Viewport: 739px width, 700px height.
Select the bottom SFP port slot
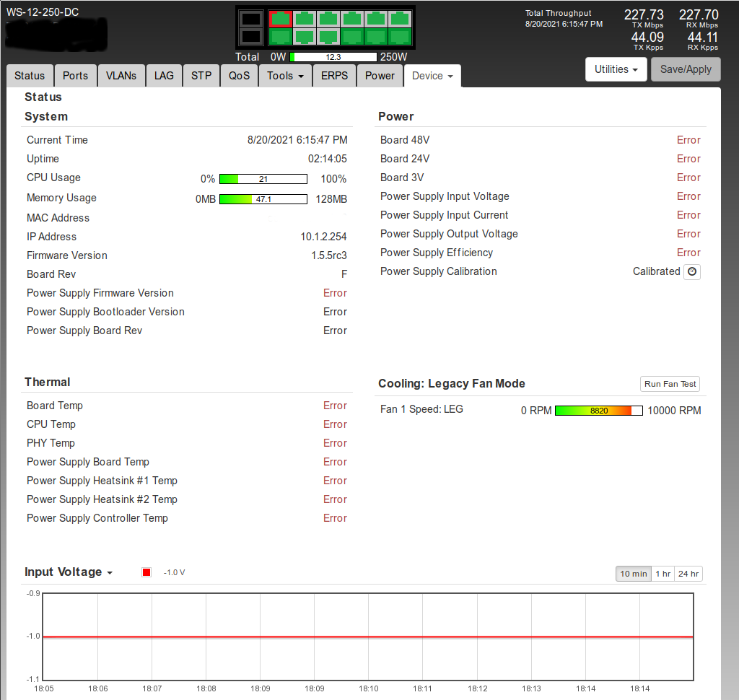coord(251,36)
